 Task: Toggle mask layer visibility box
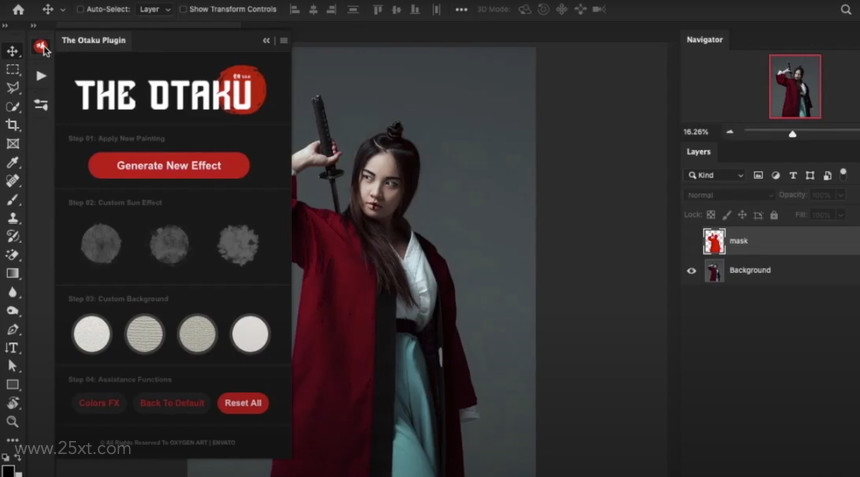691,241
